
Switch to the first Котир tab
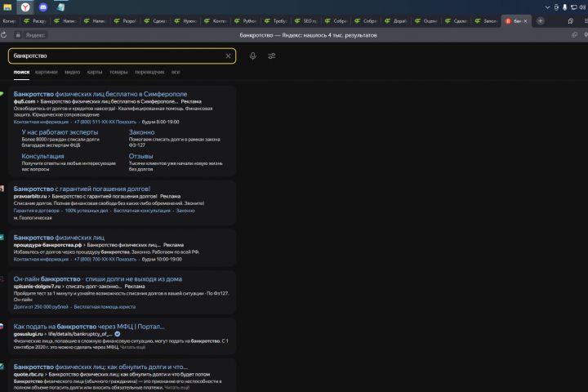pyautogui.click(x=9, y=21)
